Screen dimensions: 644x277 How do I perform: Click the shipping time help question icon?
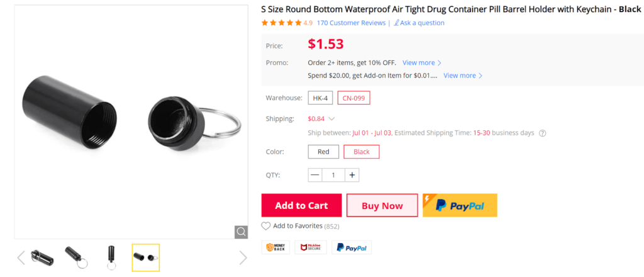542,133
